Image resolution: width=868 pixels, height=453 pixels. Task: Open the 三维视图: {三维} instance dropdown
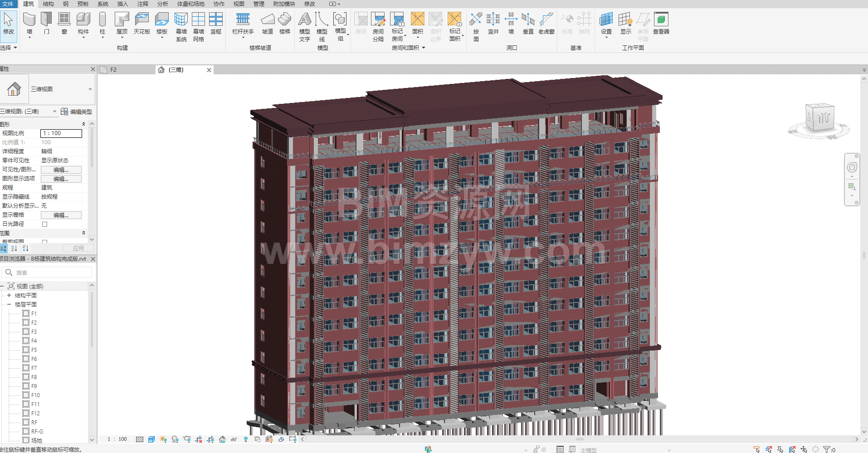(54, 112)
